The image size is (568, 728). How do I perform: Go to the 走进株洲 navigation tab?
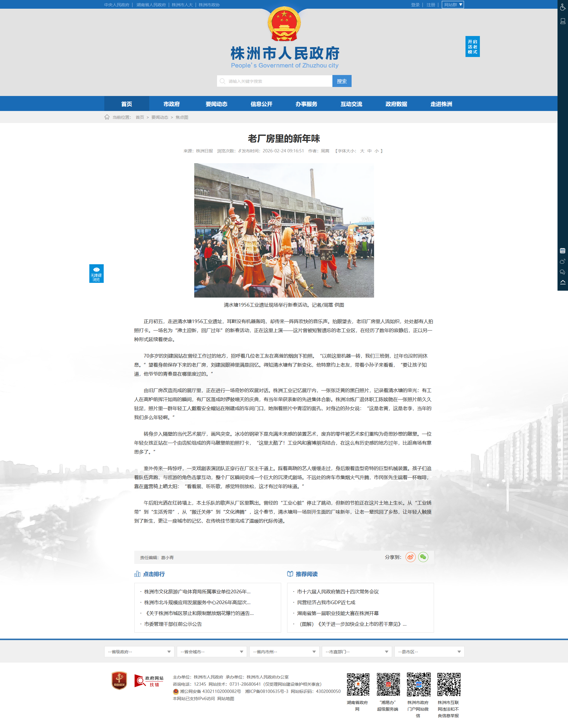click(441, 104)
